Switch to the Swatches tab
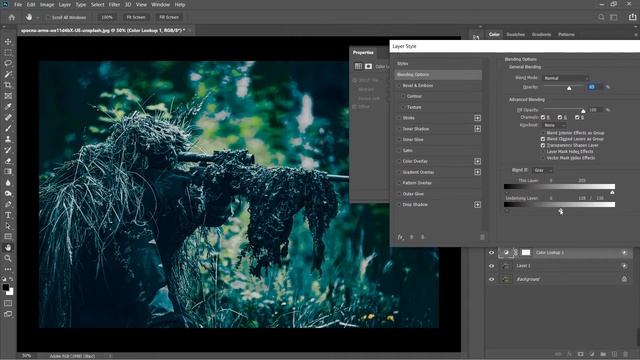640x360 pixels. pyautogui.click(x=516, y=35)
